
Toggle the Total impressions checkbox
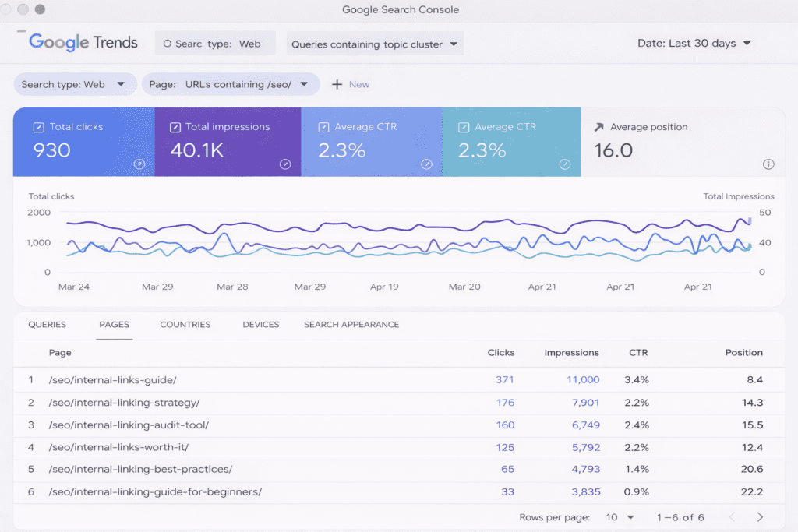175,127
